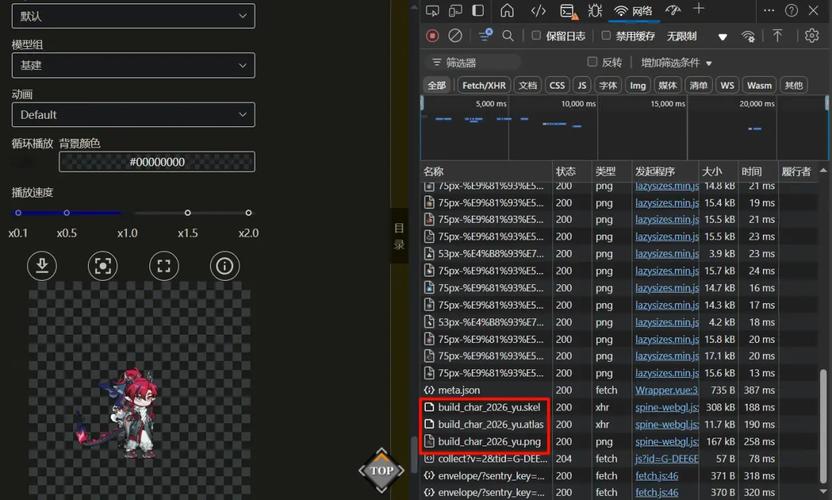Viewport: 832px width, 500px height.
Task: Open the Console panel icon
Action: 567,11
